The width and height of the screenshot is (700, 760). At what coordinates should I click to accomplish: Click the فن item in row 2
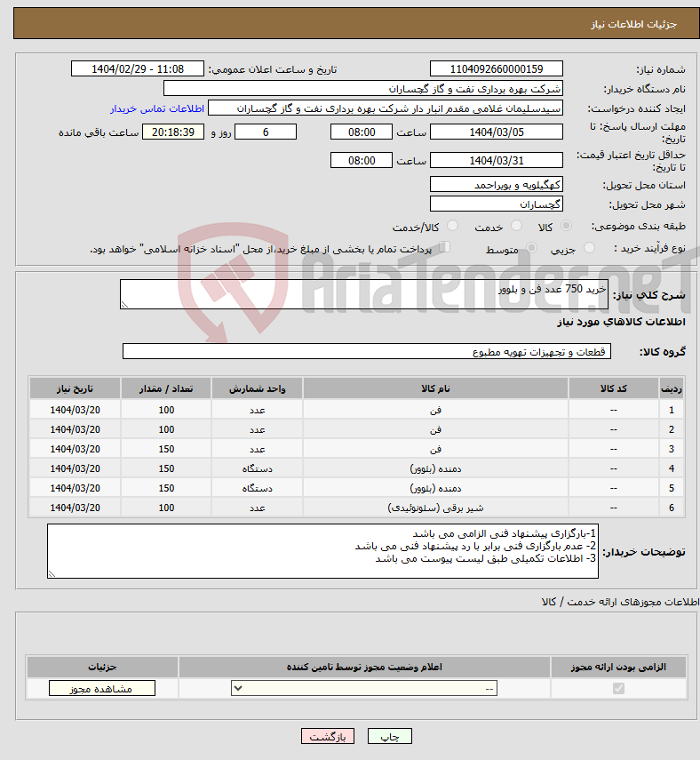(435, 429)
